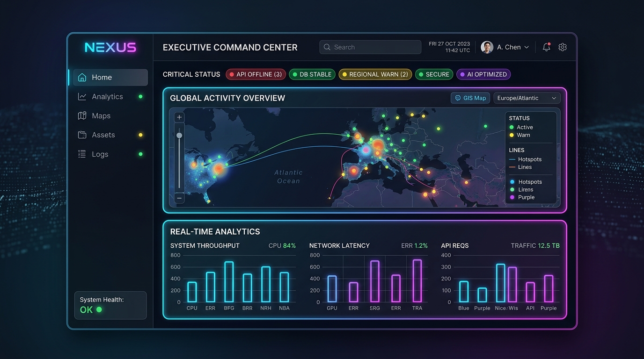The width and height of the screenshot is (644, 359).
Task: Click the Assets folder icon
Action: coord(82,135)
